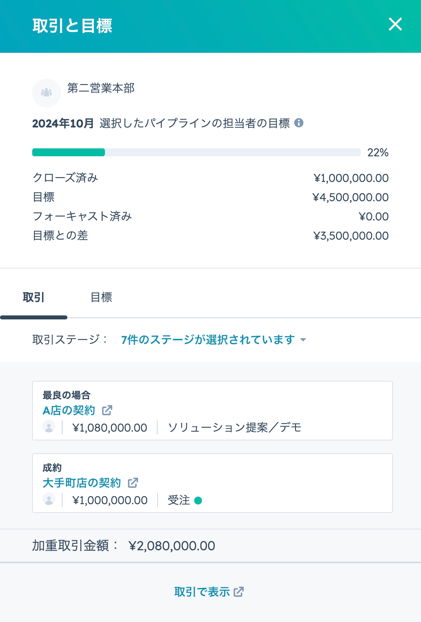Open the A店の契約 deal link
This screenshot has height=622, width=421.
pyautogui.click(x=69, y=410)
